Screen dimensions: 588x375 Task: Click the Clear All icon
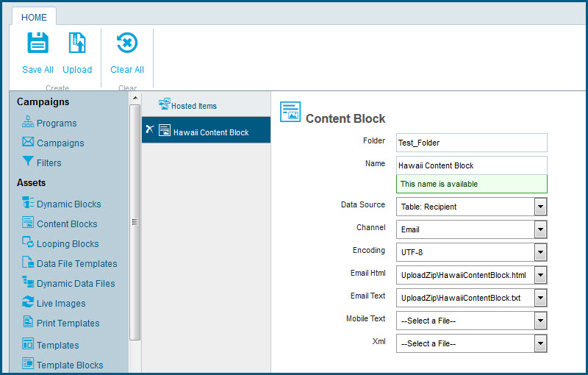coord(127,43)
